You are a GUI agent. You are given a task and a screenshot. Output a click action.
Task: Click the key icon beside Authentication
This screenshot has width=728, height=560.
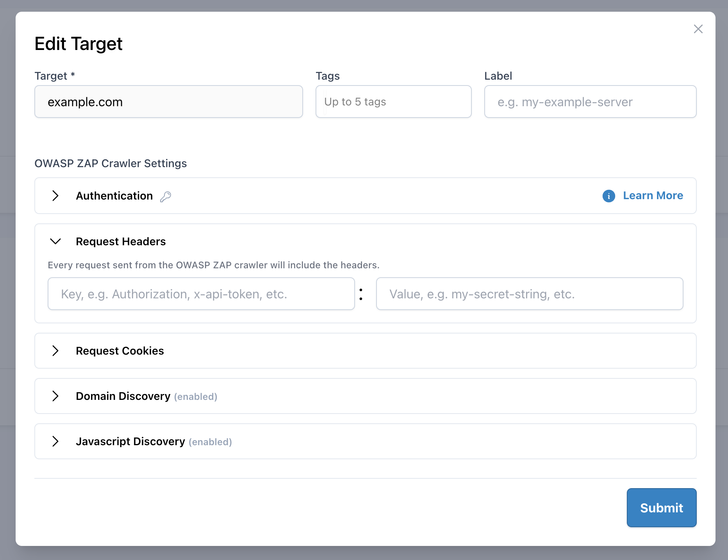click(166, 196)
